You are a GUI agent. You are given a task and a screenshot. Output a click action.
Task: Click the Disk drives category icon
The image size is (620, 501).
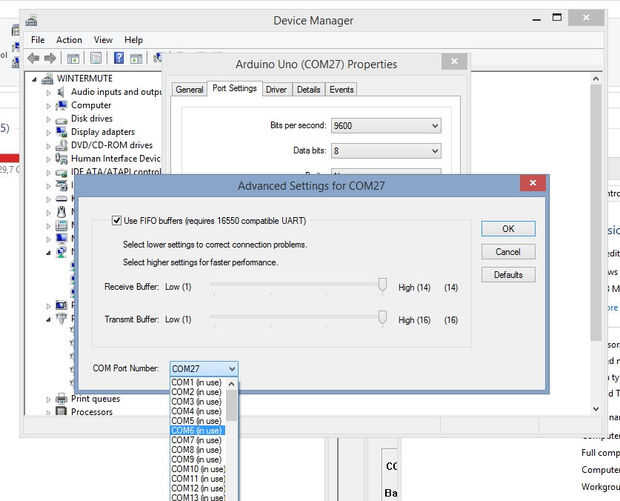pyautogui.click(x=61, y=119)
